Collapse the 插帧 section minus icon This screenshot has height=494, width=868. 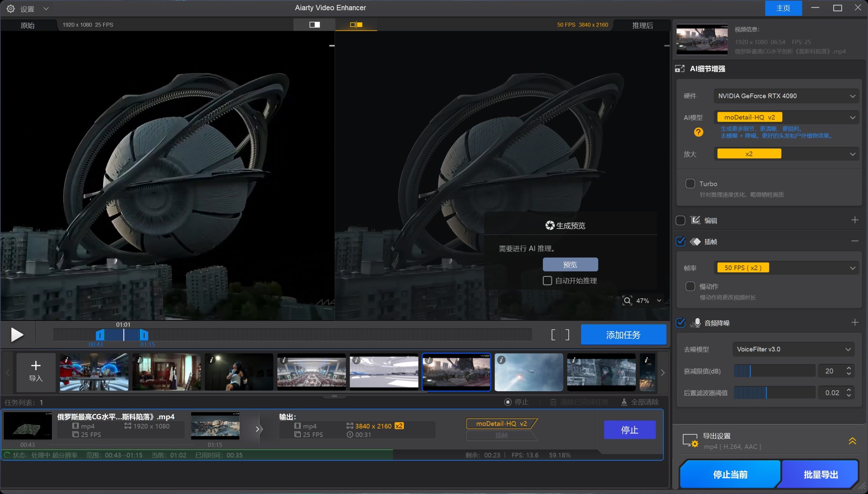pyautogui.click(x=855, y=241)
